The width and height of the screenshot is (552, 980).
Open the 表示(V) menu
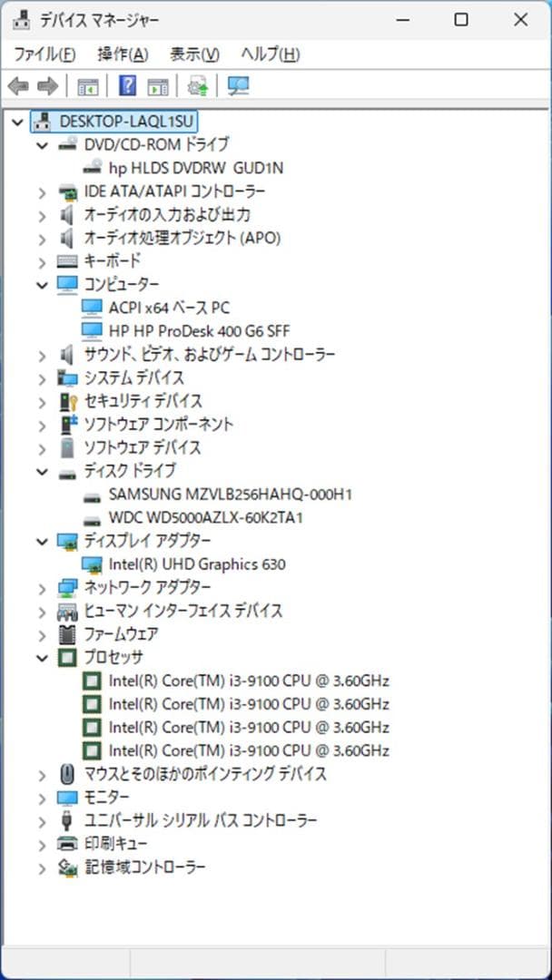[x=194, y=54]
